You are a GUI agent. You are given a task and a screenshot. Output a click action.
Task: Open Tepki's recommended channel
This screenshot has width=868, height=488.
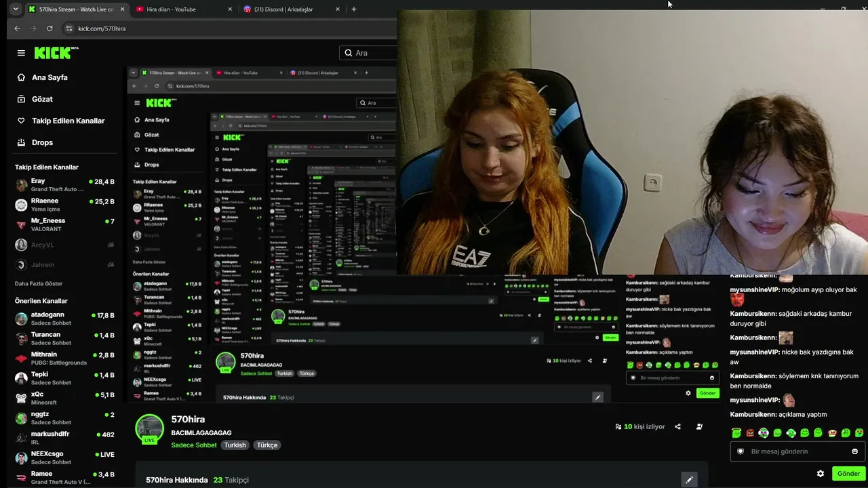pos(65,378)
